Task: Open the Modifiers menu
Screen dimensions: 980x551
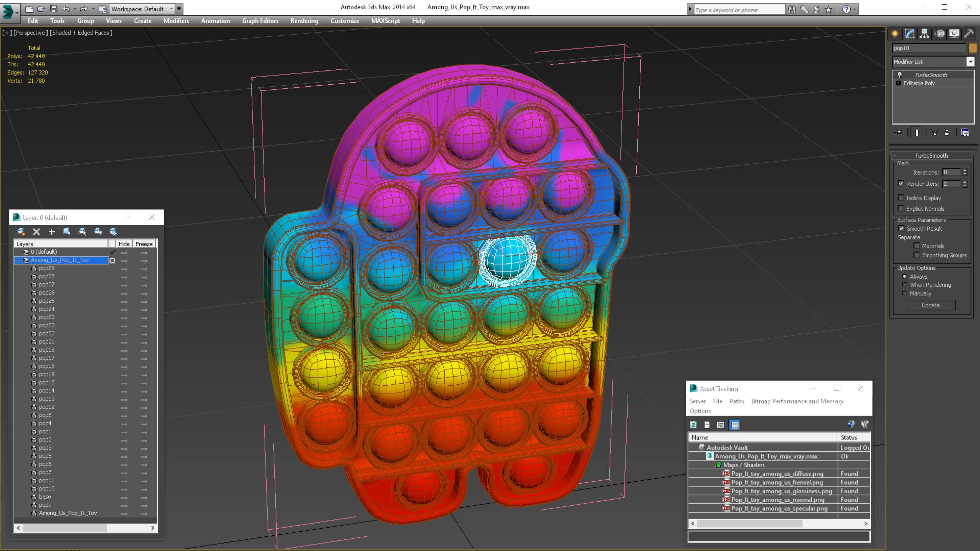Action: coord(176,21)
